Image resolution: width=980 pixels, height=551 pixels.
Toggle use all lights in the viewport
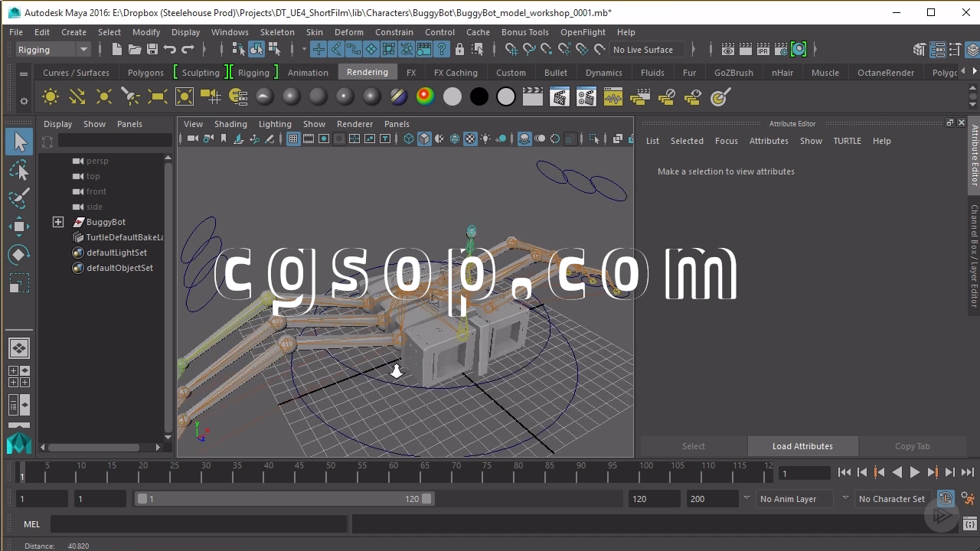(485, 139)
